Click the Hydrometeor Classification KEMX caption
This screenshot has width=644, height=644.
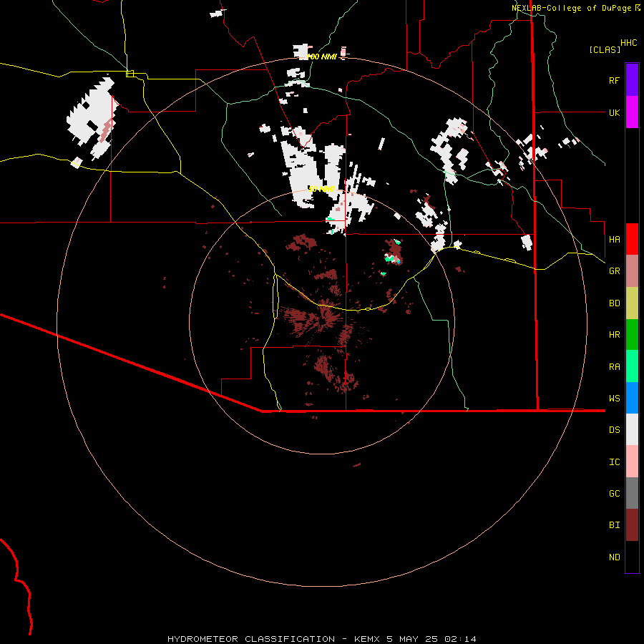coord(321,639)
